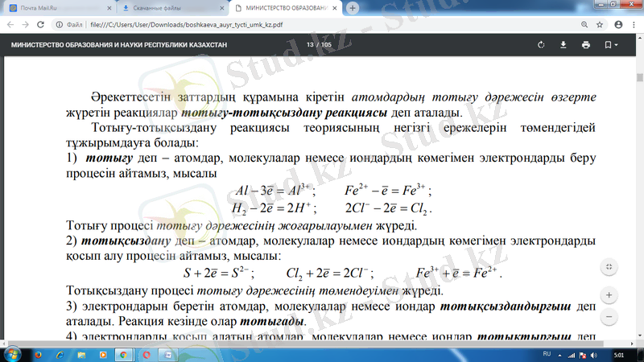Viewport: 644px width, 362px height.
Task: Close the Скачанные файлы tab
Action: (222, 8)
